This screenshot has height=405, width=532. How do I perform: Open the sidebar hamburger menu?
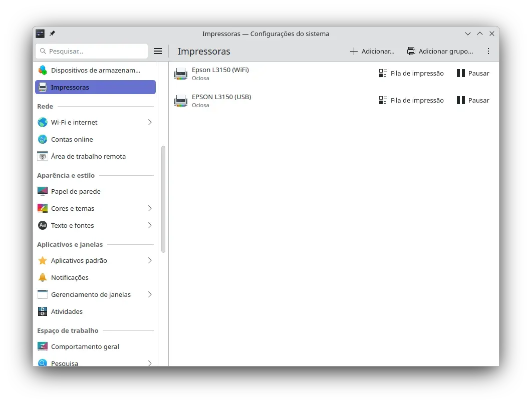pos(158,51)
